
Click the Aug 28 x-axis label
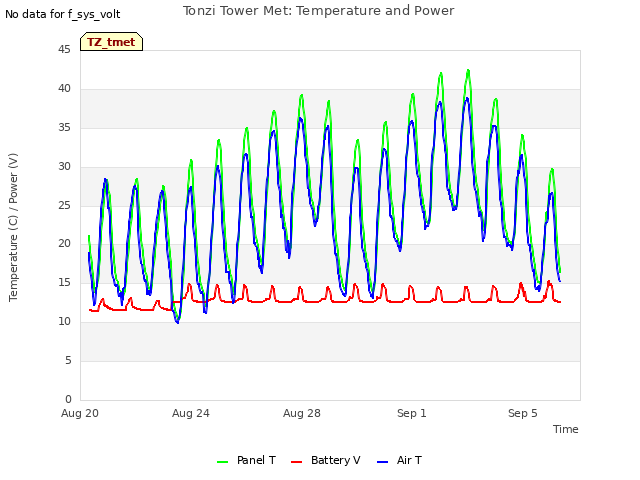click(x=302, y=413)
